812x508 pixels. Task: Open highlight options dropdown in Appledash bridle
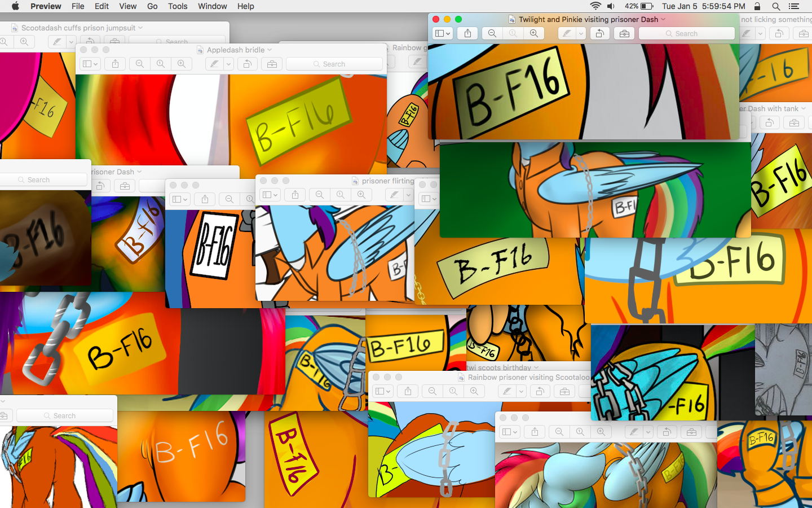tap(228, 64)
